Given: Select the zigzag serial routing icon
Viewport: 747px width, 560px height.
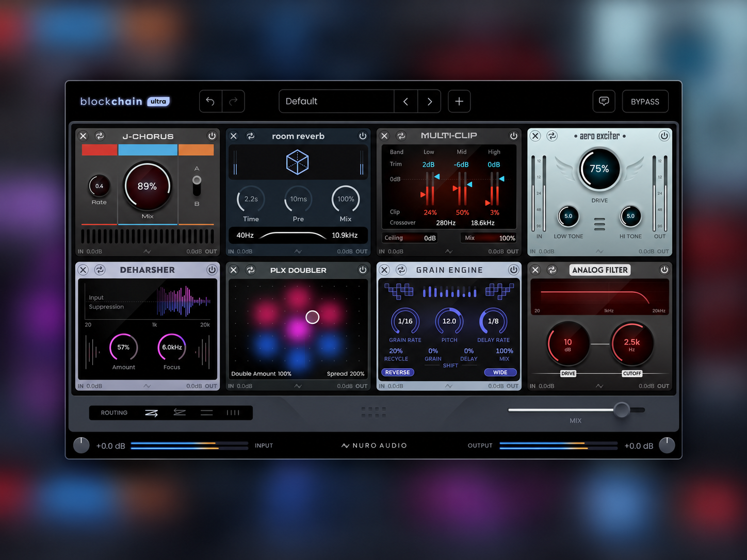Looking at the screenshot, I should 152,413.
